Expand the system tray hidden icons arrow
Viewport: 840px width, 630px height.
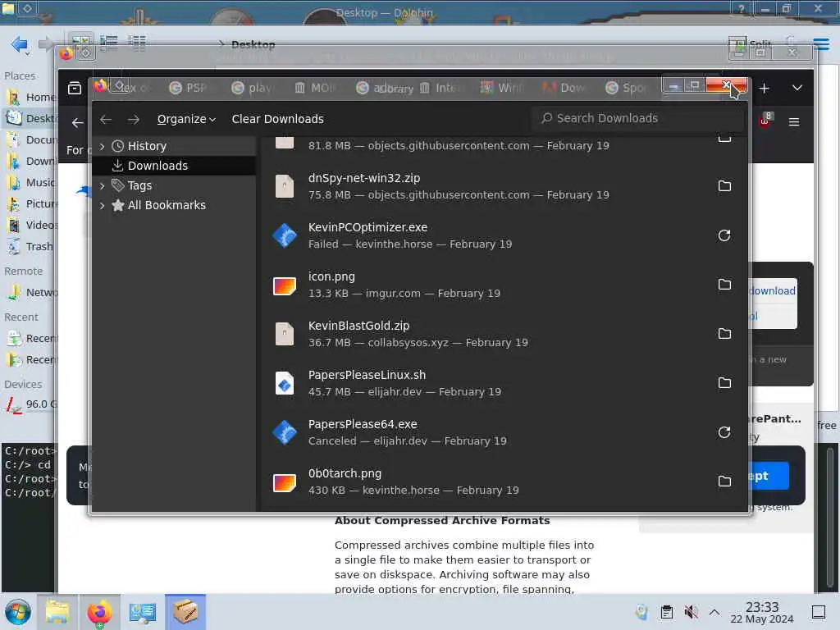coord(714,612)
